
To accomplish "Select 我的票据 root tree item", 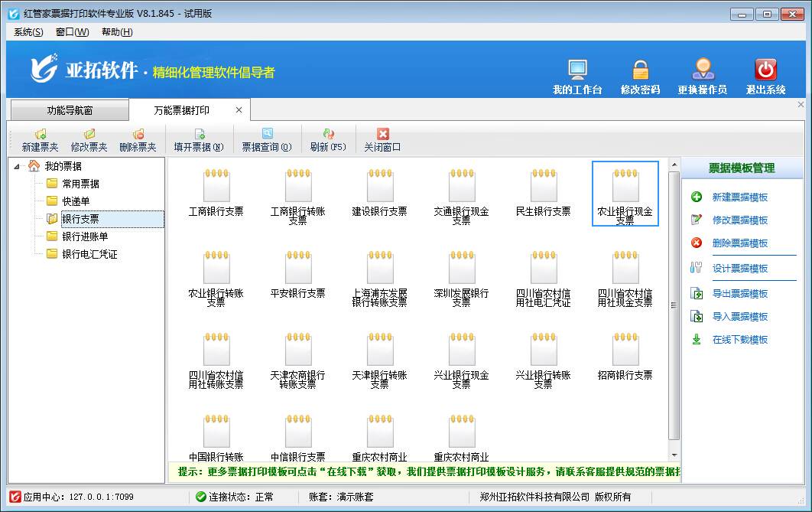I will [63, 166].
